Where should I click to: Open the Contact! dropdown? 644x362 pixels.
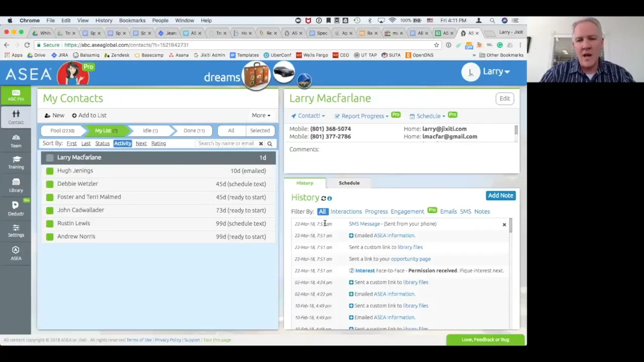point(308,116)
